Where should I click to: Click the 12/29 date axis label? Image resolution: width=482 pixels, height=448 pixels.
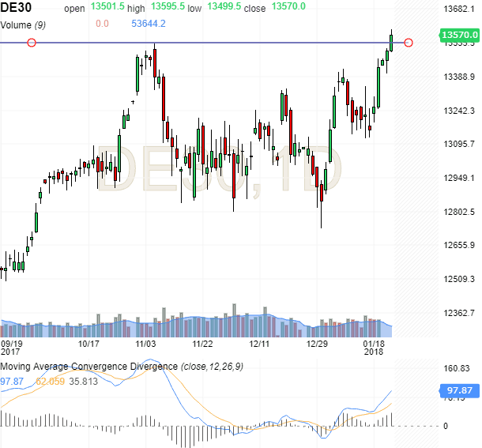click(318, 344)
